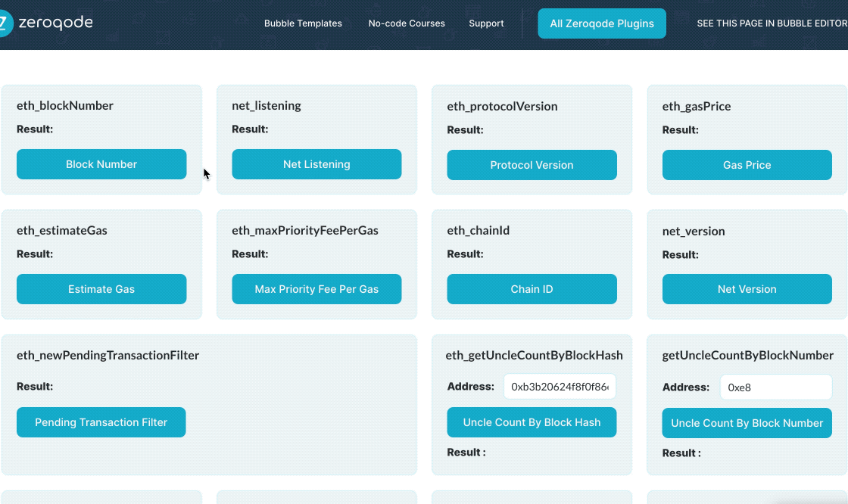Select eth_blockNumber heading text
Viewport: 848px width, 504px height.
pos(65,105)
